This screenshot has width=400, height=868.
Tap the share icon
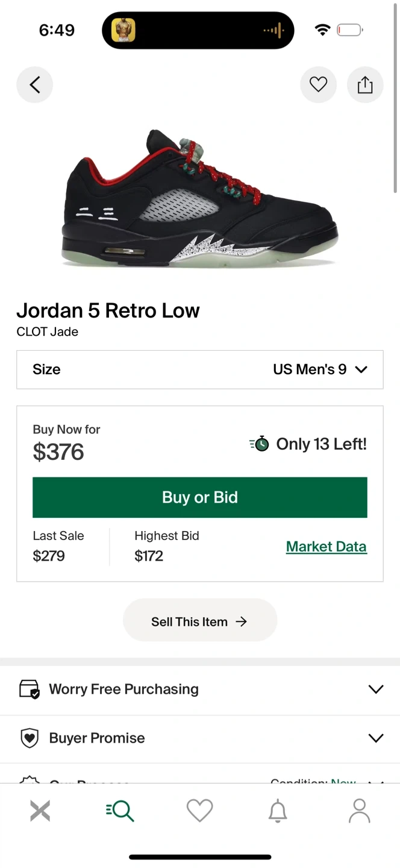coord(365,85)
